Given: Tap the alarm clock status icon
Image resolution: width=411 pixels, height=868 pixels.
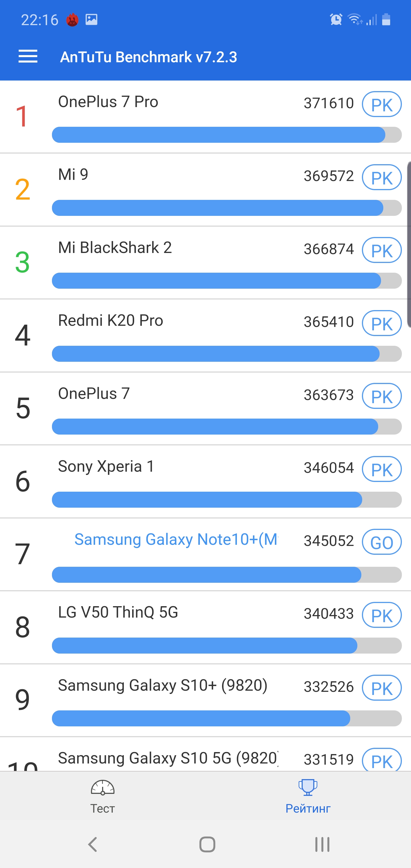Looking at the screenshot, I should click(x=336, y=19).
